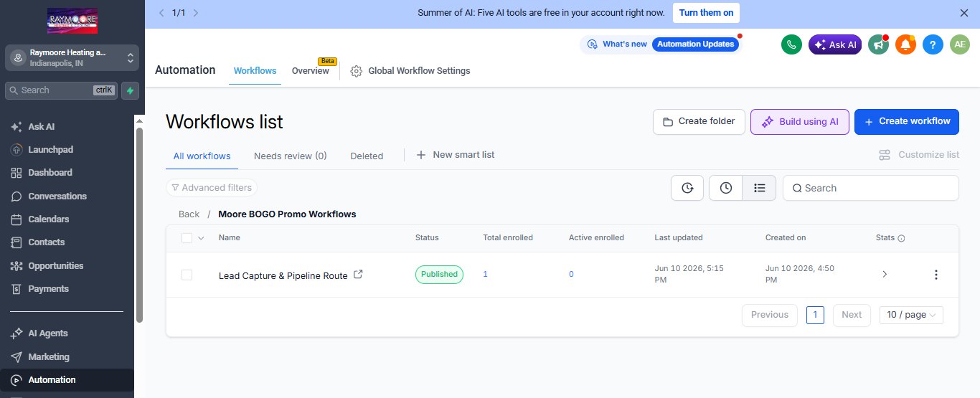This screenshot has height=398, width=980.
Task: Click the Previous pagination button
Action: (x=769, y=315)
